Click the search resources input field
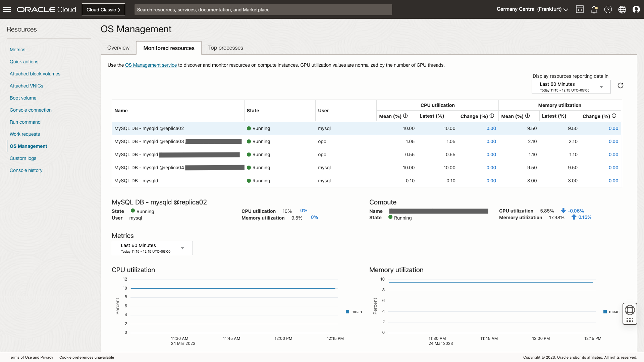 [x=263, y=9]
